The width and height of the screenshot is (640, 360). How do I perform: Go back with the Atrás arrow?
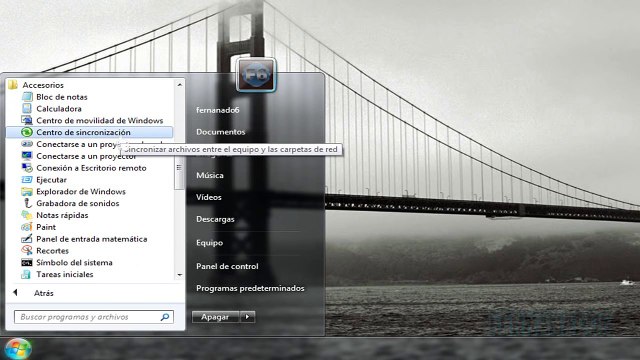pyautogui.click(x=15, y=293)
